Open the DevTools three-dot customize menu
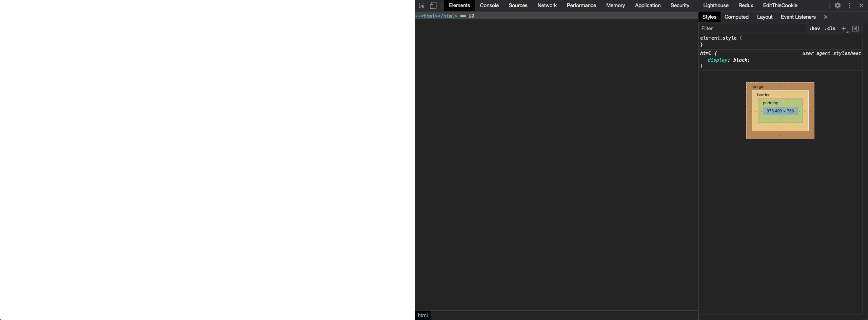The image size is (868, 320). point(850,6)
